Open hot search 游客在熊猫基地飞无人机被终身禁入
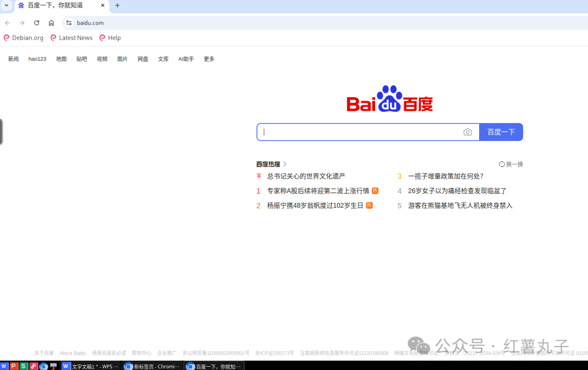This screenshot has height=370, width=588. tap(460, 206)
